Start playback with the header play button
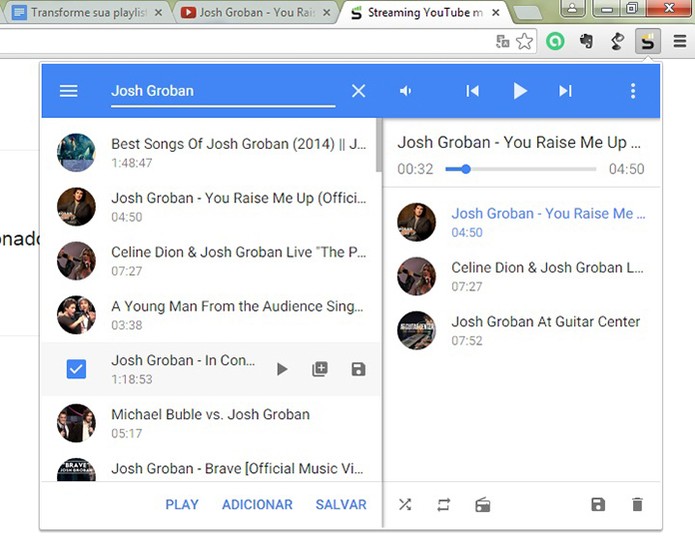Viewport: 695px width, 544px height. [519, 91]
